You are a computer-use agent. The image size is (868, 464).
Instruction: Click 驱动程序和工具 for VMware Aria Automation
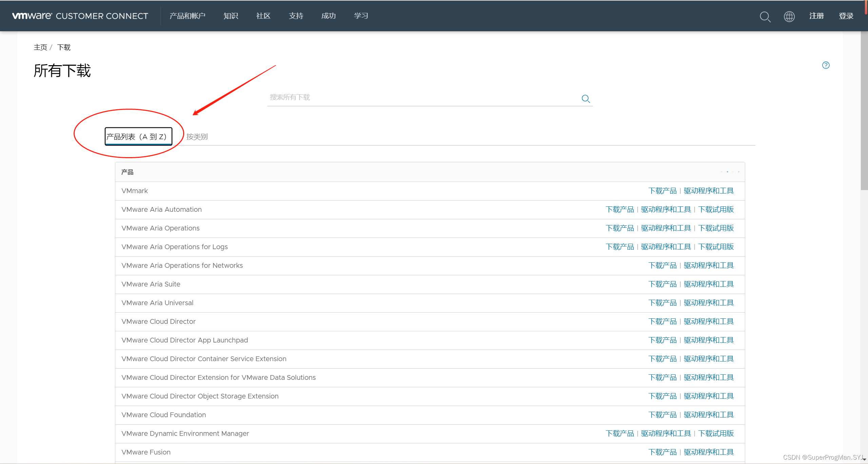pos(666,209)
